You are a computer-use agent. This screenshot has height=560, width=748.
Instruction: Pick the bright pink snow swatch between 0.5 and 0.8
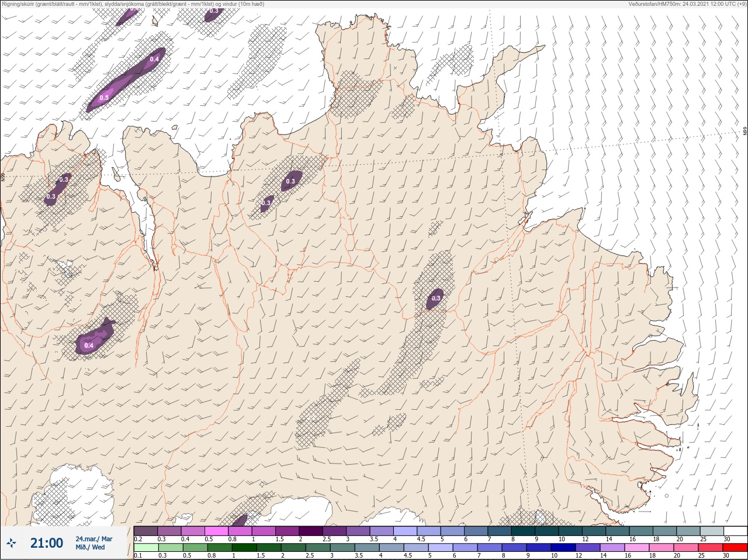pyautogui.click(x=217, y=531)
